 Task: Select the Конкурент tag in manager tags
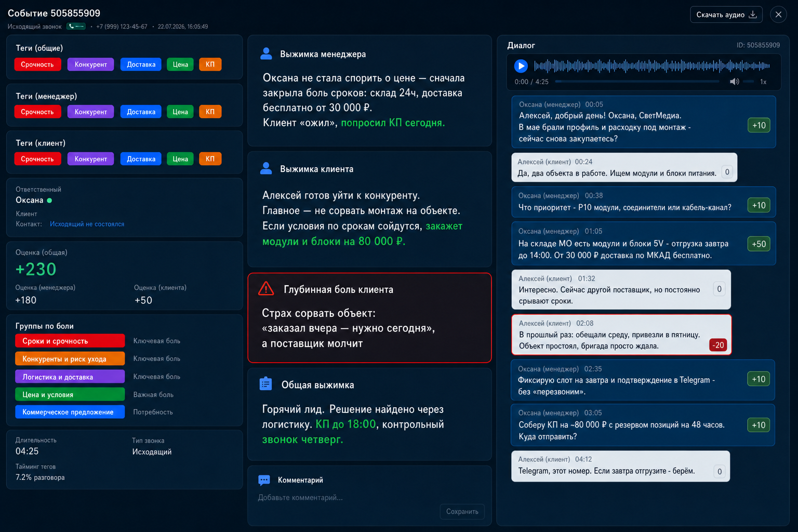(x=90, y=112)
